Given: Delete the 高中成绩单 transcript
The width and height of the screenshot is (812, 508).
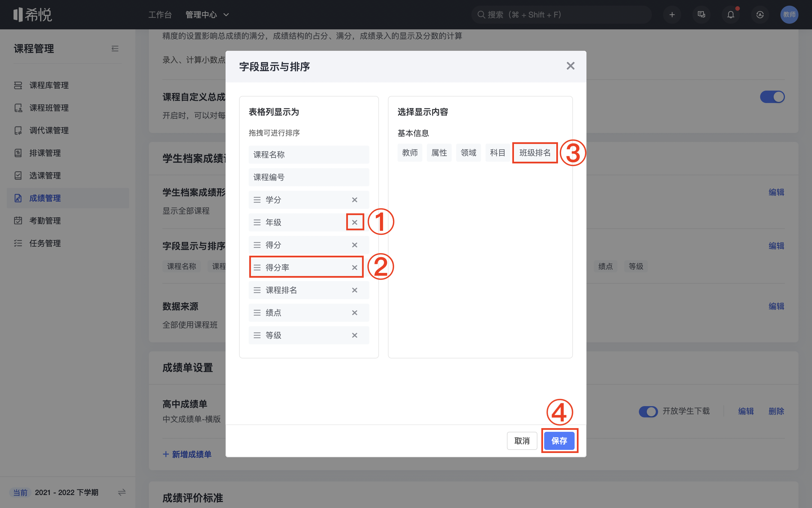Looking at the screenshot, I should (x=776, y=411).
